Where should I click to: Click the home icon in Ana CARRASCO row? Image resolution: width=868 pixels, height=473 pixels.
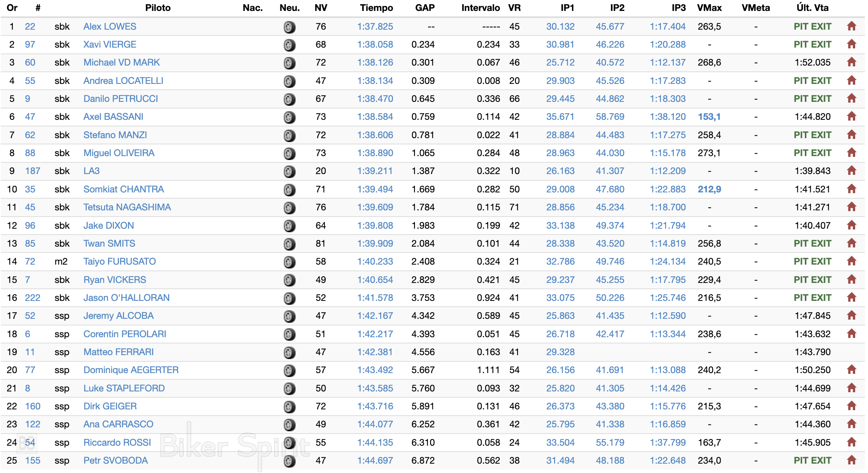point(851,424)
